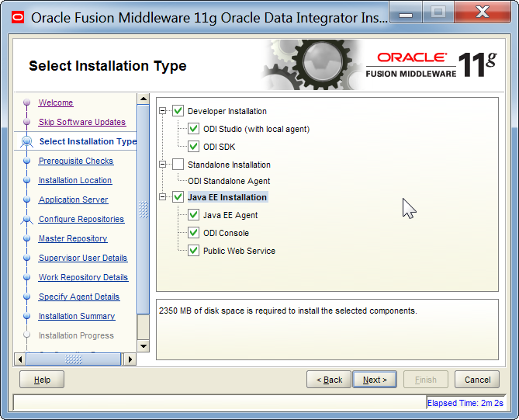Screen dimensions: 519x420
Task: Click the navigation panel scroll up arrow
Action: click(144, 99)
